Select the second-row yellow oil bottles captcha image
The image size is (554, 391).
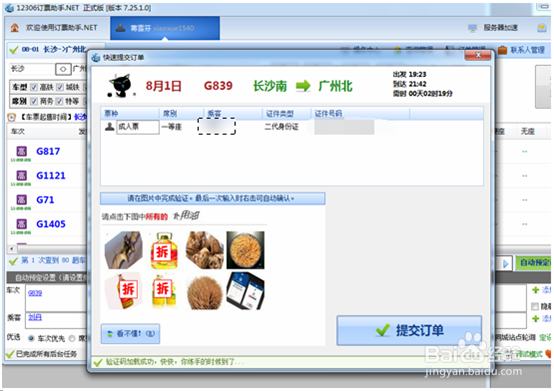coord(164,291)
